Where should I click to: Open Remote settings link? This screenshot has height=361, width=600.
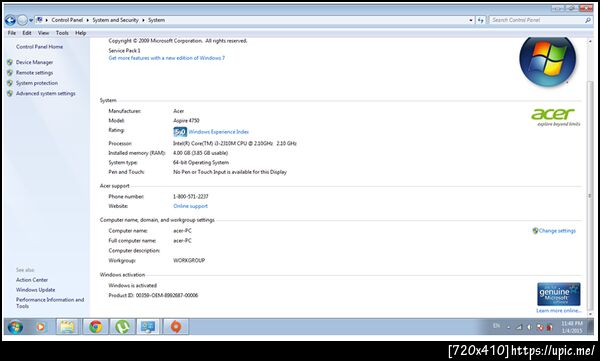[34, 72]
